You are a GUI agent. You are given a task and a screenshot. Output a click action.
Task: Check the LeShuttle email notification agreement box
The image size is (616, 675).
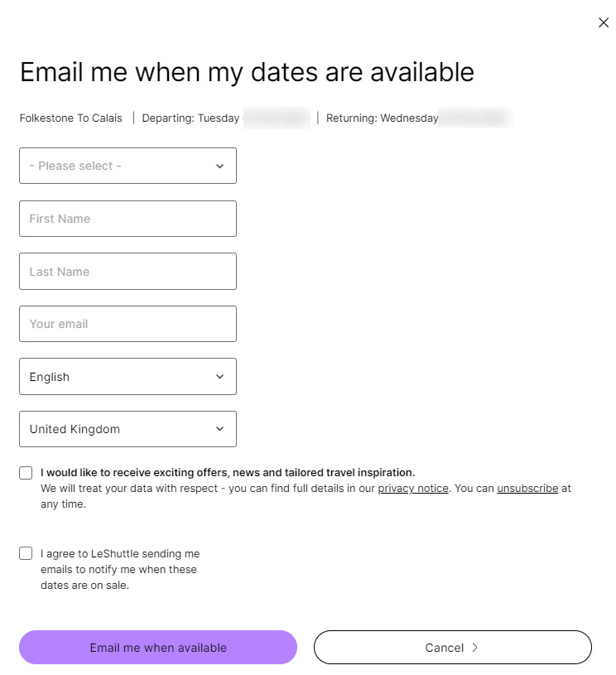click(x=26, y=553)
